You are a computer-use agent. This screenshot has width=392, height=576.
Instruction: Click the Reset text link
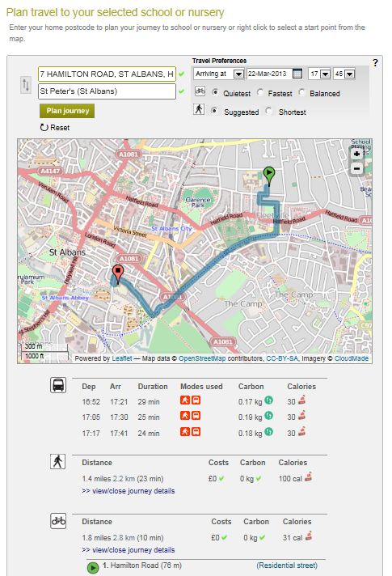(x=60, y=128)
